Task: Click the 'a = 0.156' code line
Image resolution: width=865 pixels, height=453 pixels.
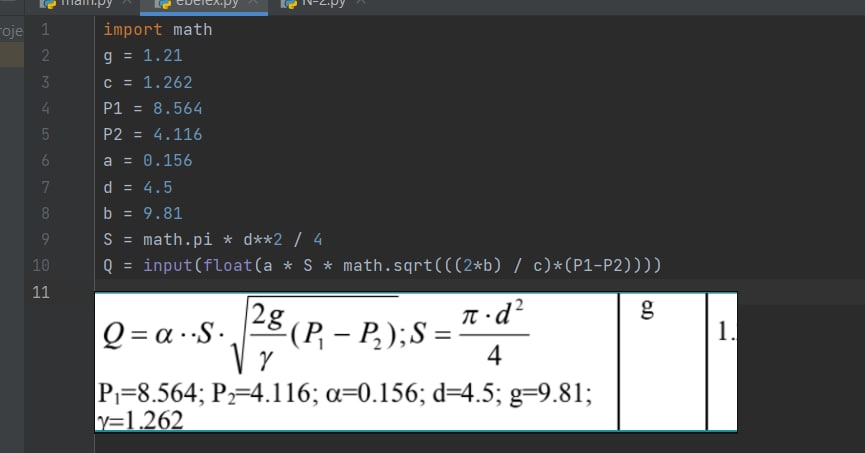Action: tap(147, 161)
